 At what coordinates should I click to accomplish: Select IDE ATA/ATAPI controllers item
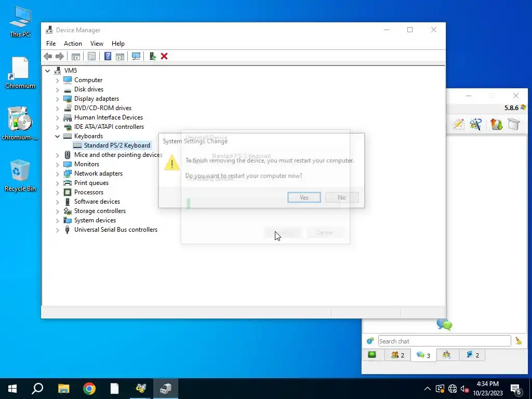[109, 127]
